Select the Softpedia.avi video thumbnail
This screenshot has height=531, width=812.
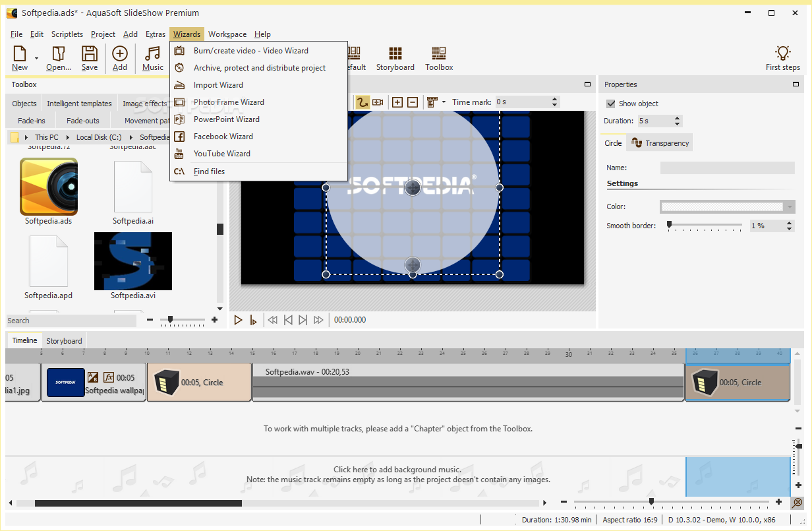(x=133, y=261)
